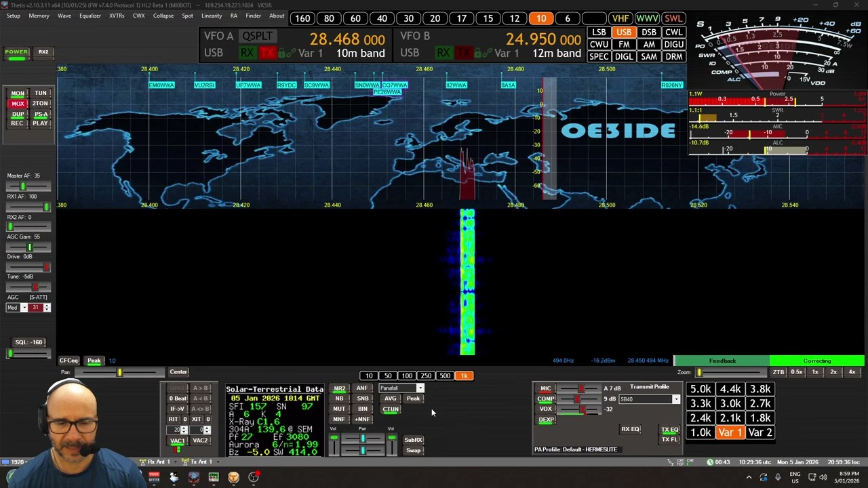The image size is (868, 488).
Task: Open the Equalizer menu
Action: pos(90,16)
